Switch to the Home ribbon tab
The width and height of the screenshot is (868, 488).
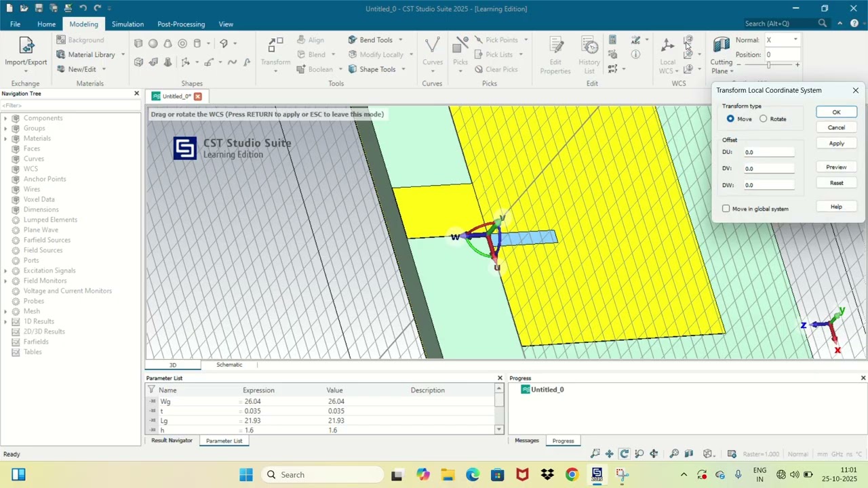(46, 24)
